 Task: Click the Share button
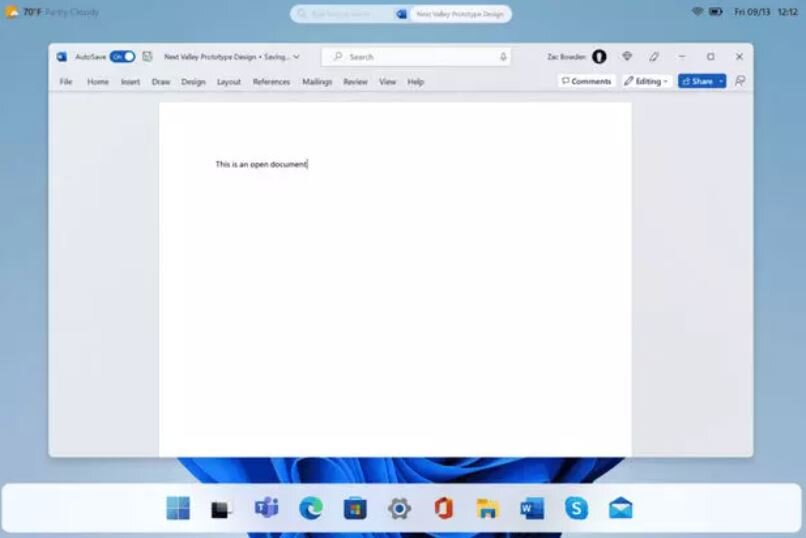point(696,81)
